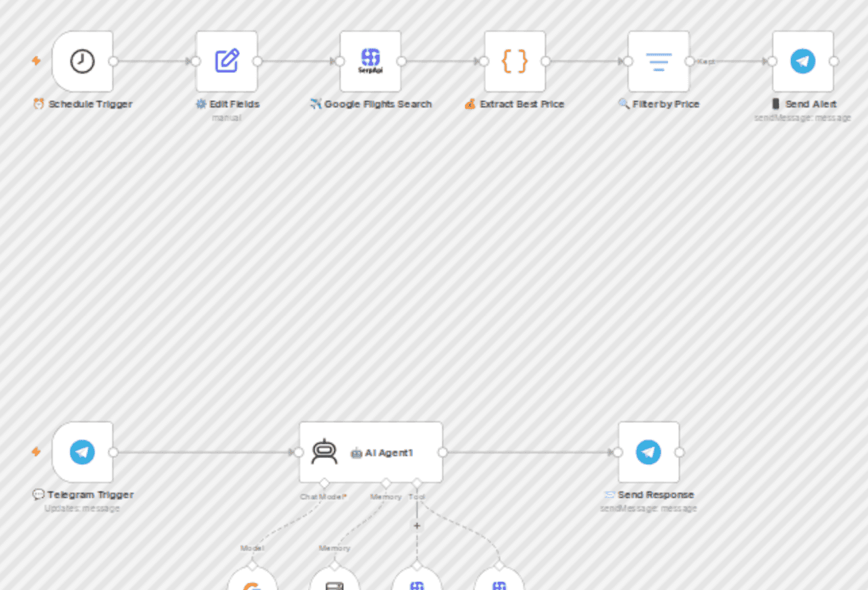
Task: Click the lightning bolt beside Telegram Trigger
Action: click(x=37, y=451)
